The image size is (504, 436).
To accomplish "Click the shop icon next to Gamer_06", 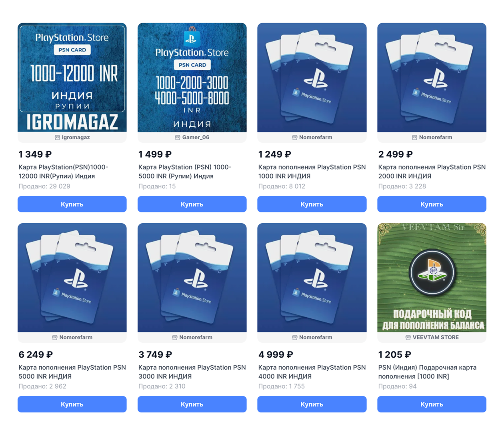I will tap(178, 138).
